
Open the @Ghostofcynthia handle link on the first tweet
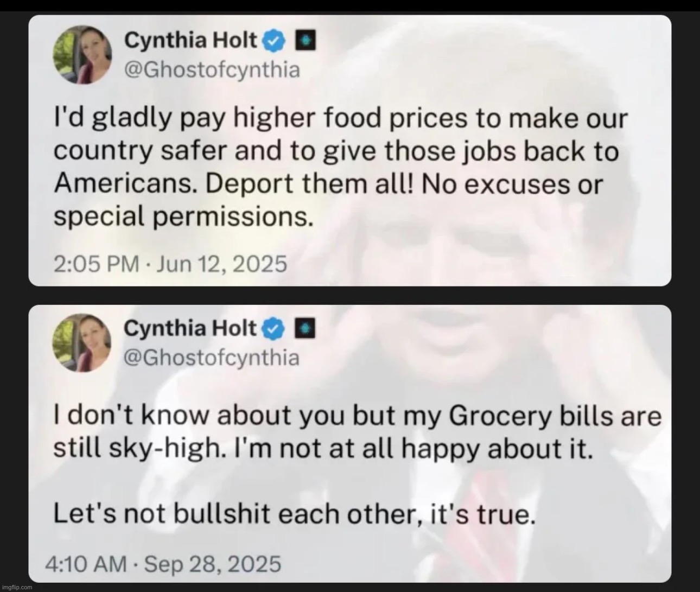pyautogui.click(x=212, y=69)
